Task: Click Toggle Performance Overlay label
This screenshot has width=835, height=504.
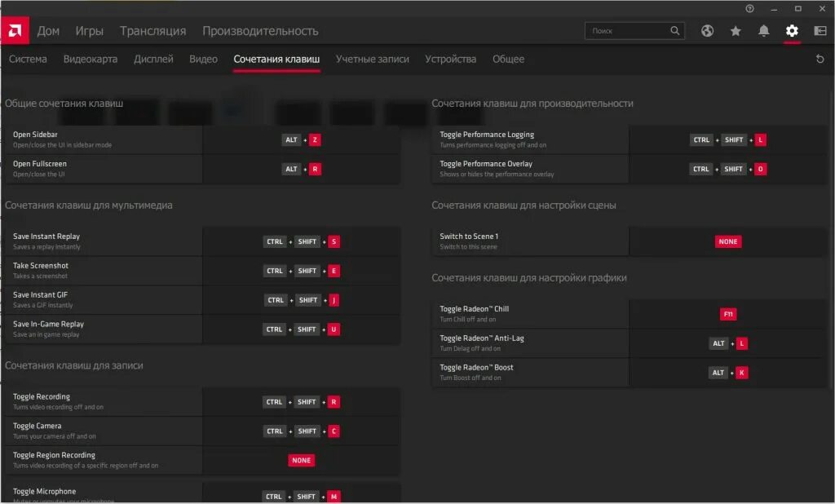Action: 486,164
